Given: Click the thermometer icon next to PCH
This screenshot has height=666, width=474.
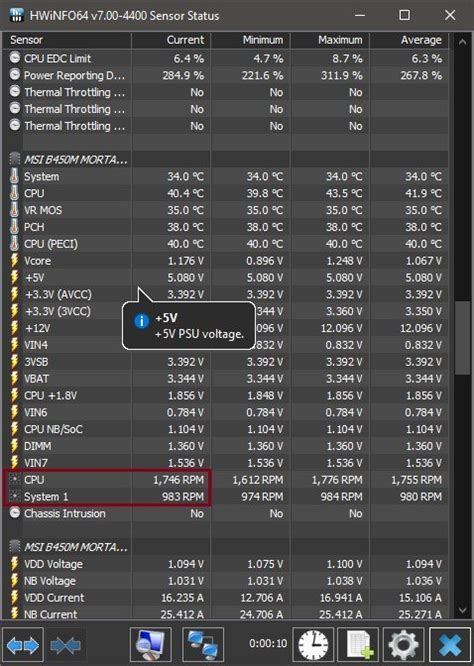Looking at the screenshot, I should click(14, 227).
